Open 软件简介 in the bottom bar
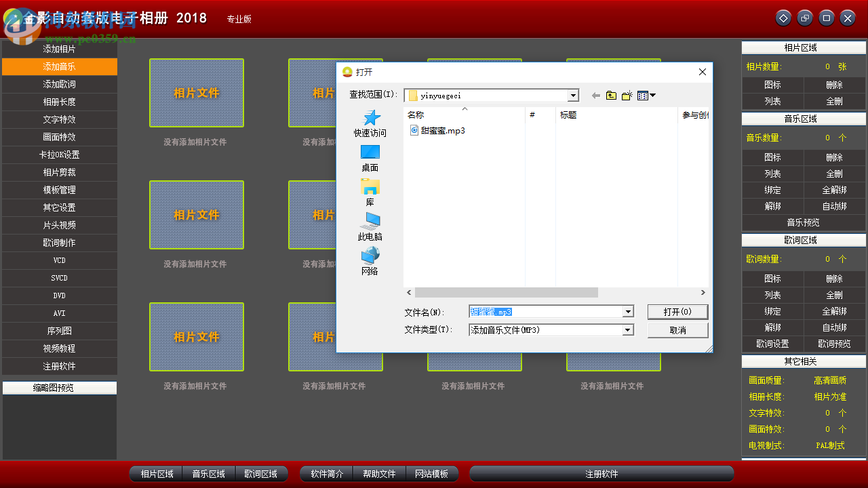The height and width of the screenshot is (488, 868). [x=327, y=474]
